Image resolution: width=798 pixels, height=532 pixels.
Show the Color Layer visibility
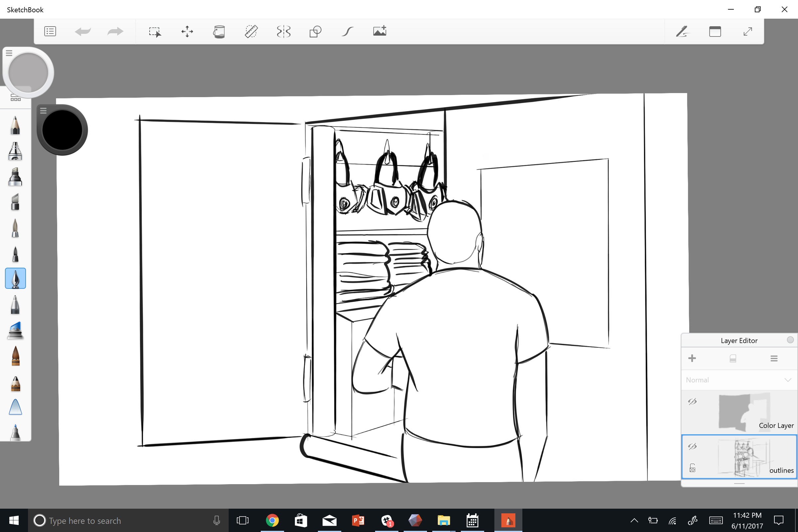tap(693, 402)
